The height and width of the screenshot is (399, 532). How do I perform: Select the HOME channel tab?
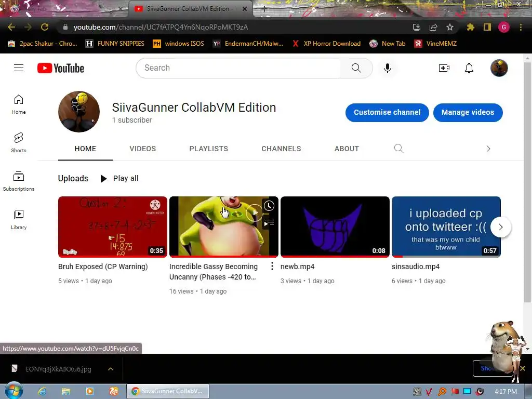point(86,149)
